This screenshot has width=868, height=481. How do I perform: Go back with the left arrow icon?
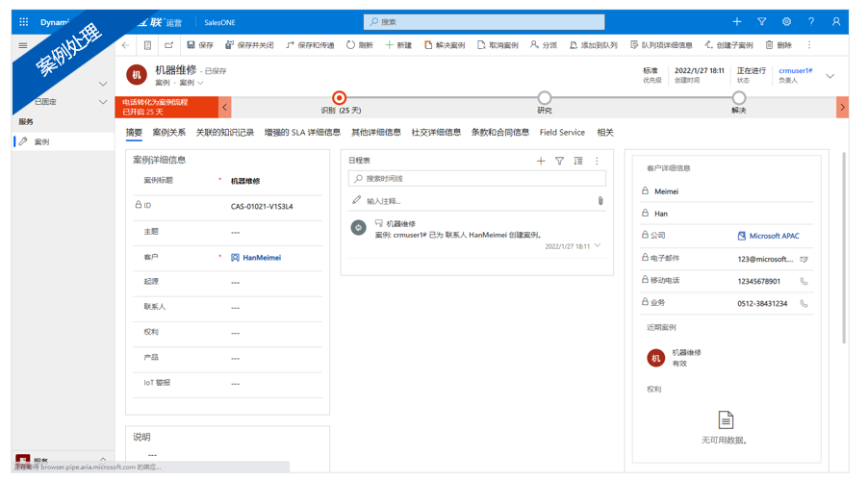pyautogui.click(x=126, y=45)
